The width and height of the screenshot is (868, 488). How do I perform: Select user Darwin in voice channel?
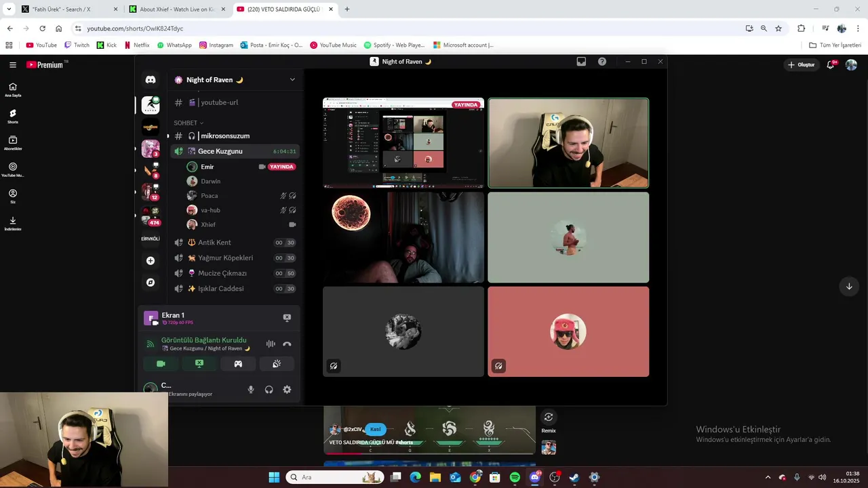coord(241,181)
